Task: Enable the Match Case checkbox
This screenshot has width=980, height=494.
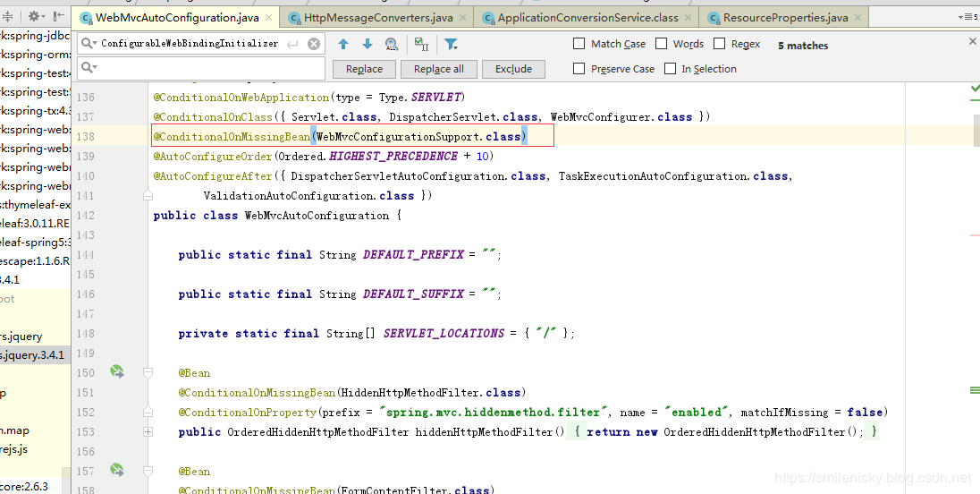Action: pyautogui.click(x=579, y=44)
